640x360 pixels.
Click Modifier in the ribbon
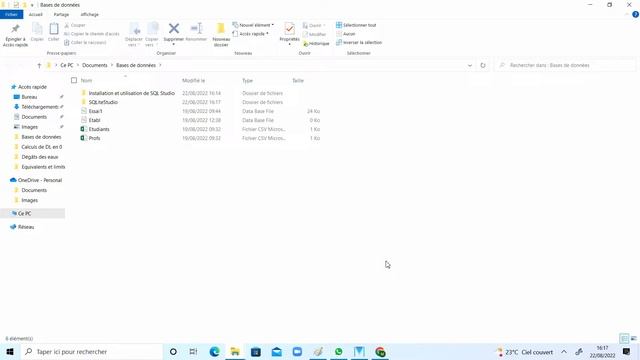[314, 34]
